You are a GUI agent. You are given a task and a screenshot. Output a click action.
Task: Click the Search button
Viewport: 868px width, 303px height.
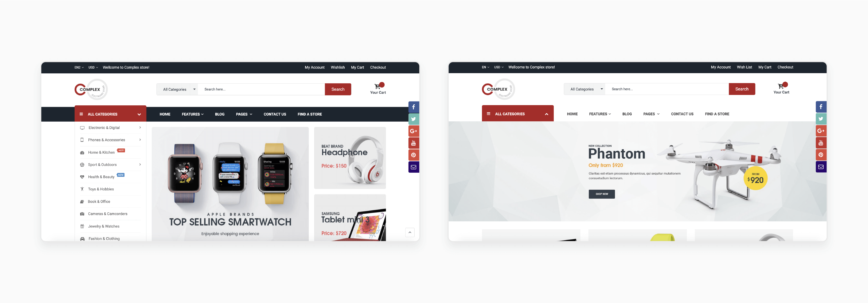pos(338,89)
